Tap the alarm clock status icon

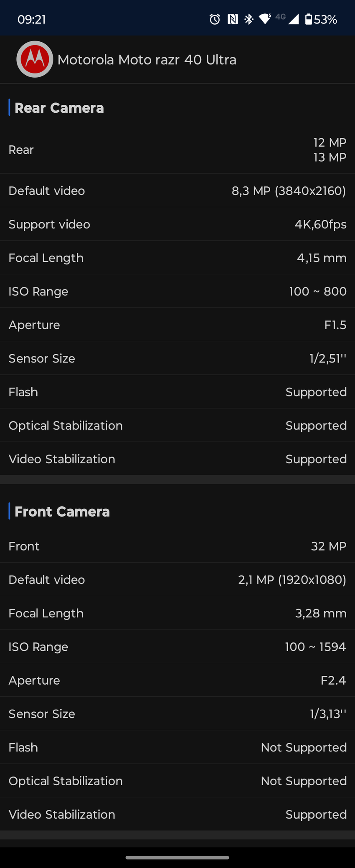(x=215, y=19)
